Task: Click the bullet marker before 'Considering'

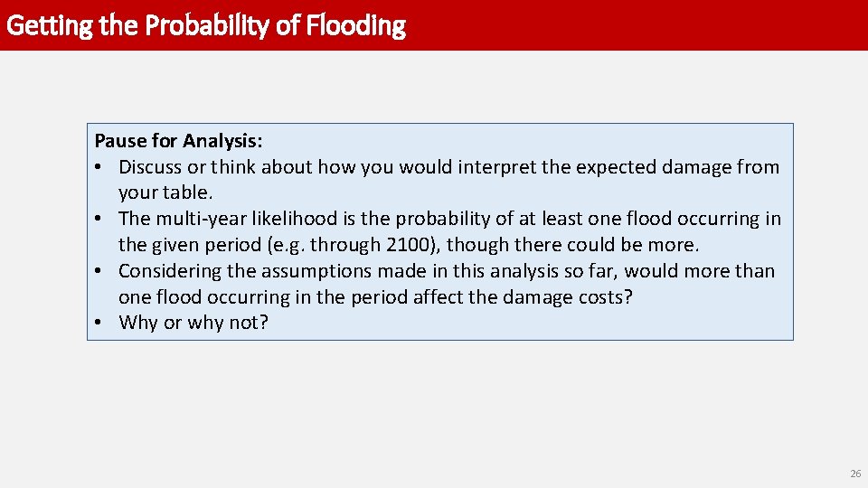Action: pyautogui.click(x=103, y=271)
